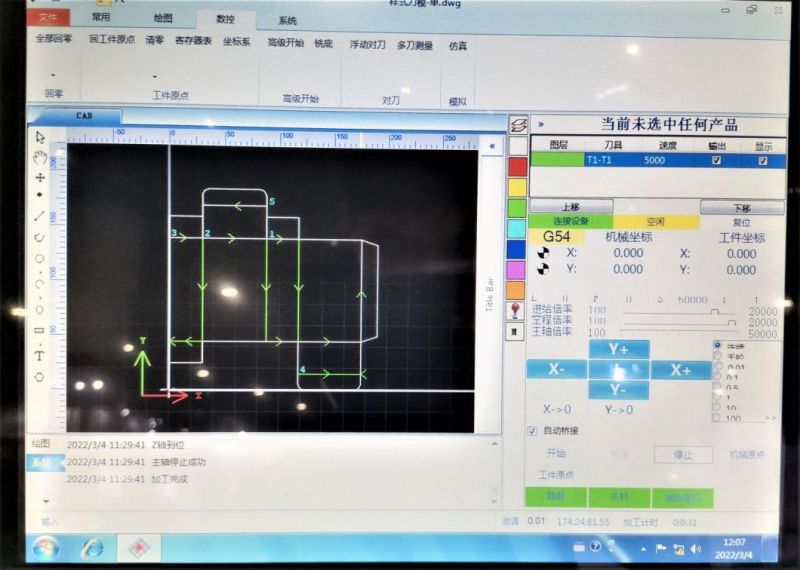Viewport: 800px width, 570px height.
Task: Select the 100 step radio button
Action: (x=717, y=417)
